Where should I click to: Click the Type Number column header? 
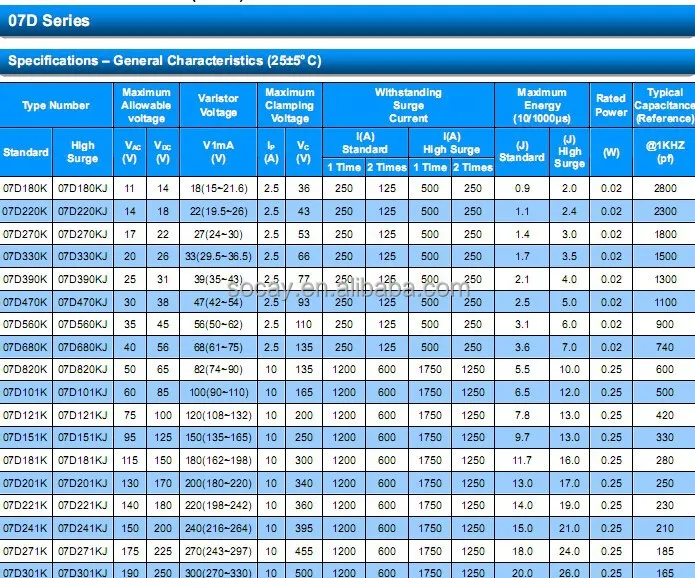[x=55, y=106]
